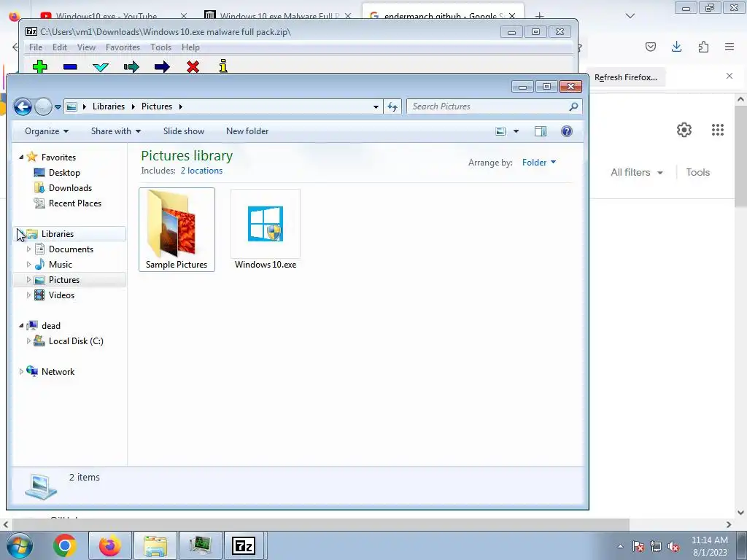Screen dimensions: 747x560
Task: Click the 7-Zip Delete red X icon
Action: pos(193,66)
